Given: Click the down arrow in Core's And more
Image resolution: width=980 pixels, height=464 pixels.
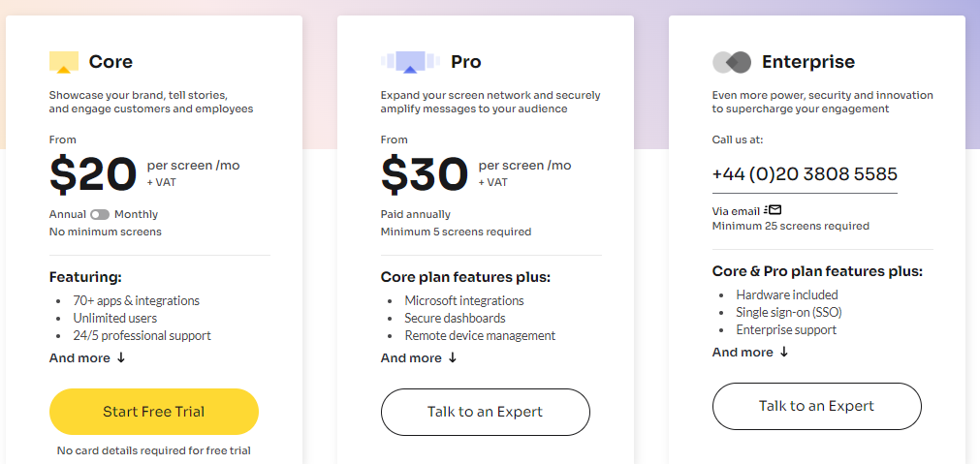Looking at the screenshot, I should pos(121,358).
